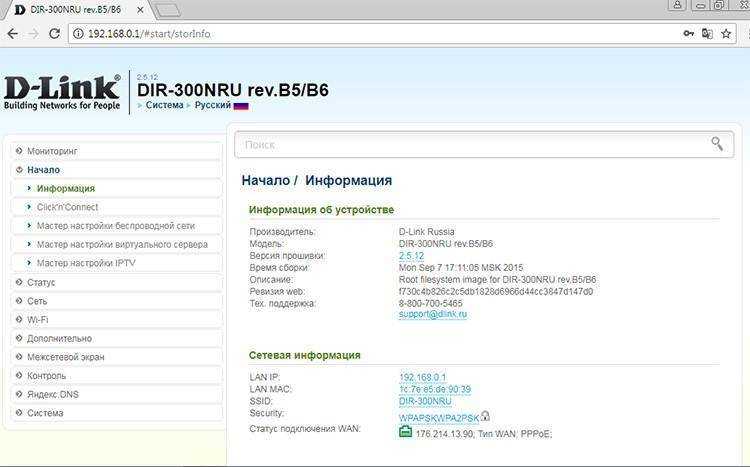
Task: Click the D-Link Russia manufacturer value
Action: (x=427, y=232)
